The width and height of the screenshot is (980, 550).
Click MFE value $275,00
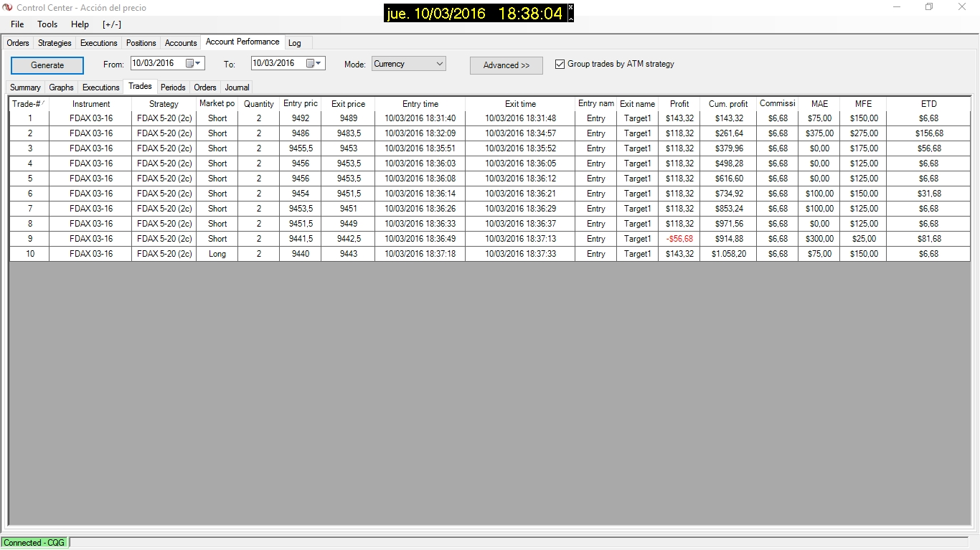(x=864, y=133)
